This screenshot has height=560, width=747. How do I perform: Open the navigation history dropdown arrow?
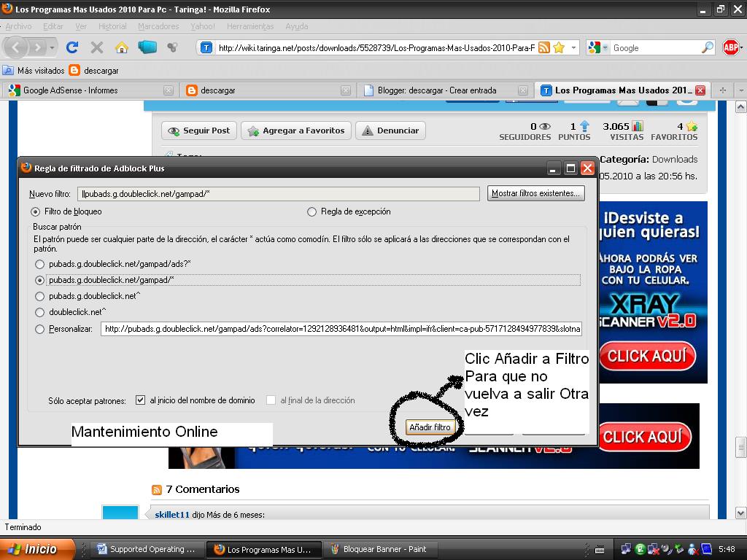[52, 47]
